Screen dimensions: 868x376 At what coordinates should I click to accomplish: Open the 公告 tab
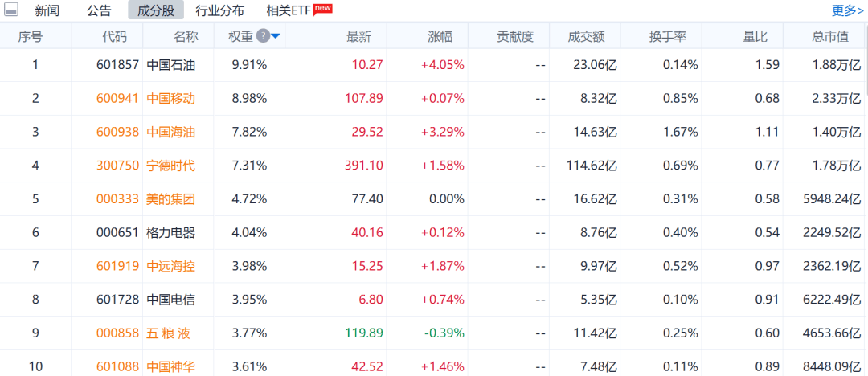(x=99, y=10)
